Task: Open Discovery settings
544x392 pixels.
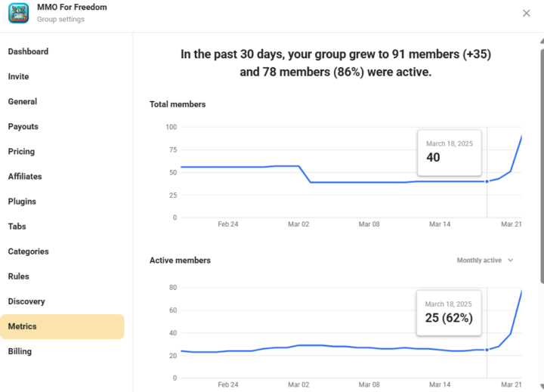Action: [26, 301]
